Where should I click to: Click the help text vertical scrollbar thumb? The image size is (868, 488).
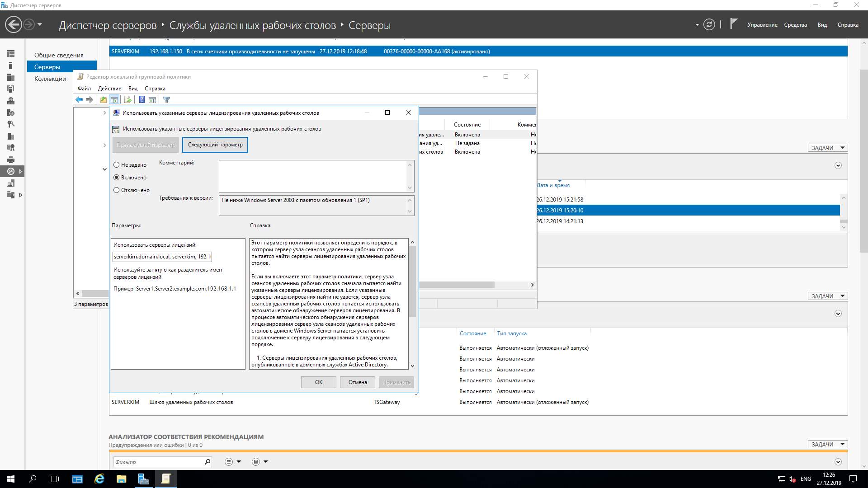pyautogui.click(x=412, y=281)
